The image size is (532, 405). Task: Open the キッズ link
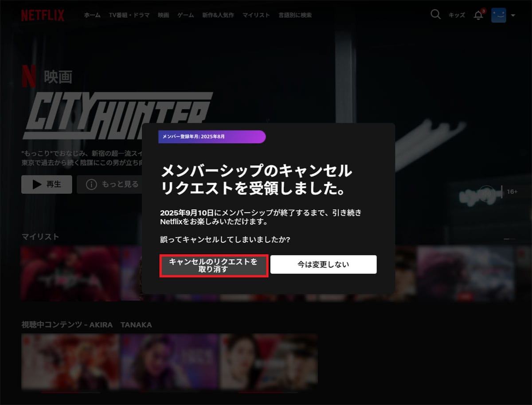457,15
